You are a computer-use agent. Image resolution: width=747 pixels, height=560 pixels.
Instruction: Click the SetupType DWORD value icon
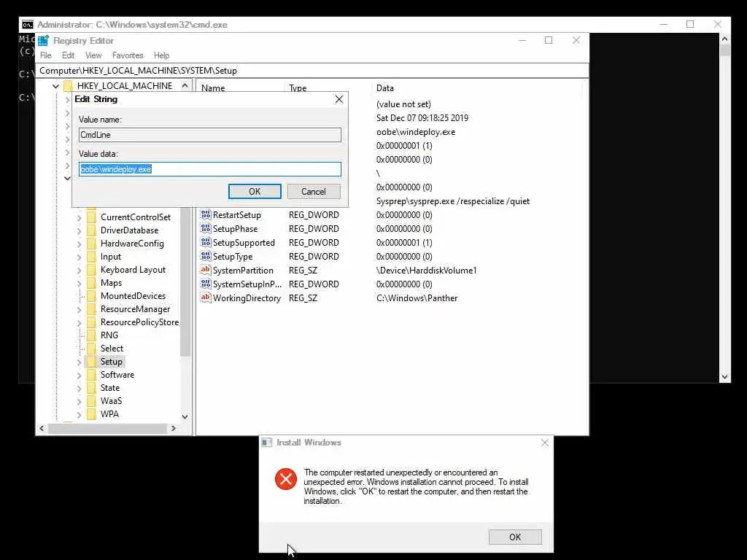205,256
